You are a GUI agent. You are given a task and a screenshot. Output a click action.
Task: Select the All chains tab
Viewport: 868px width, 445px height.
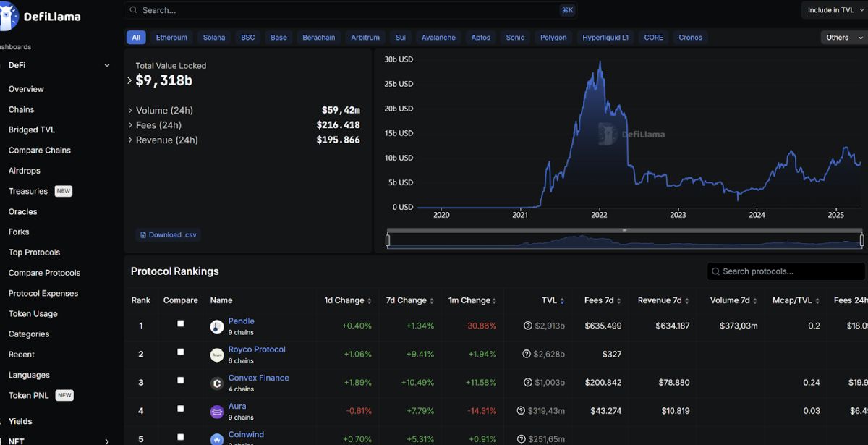[136, 38]
